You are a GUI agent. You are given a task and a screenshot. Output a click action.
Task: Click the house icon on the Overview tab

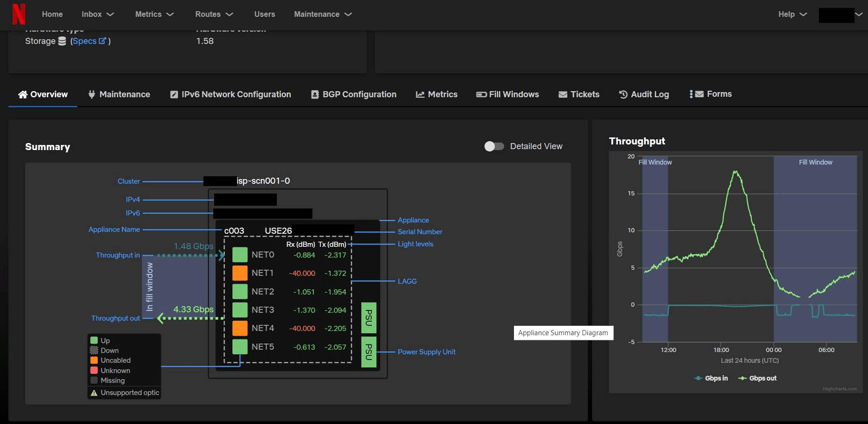click(x=22, y=94)
